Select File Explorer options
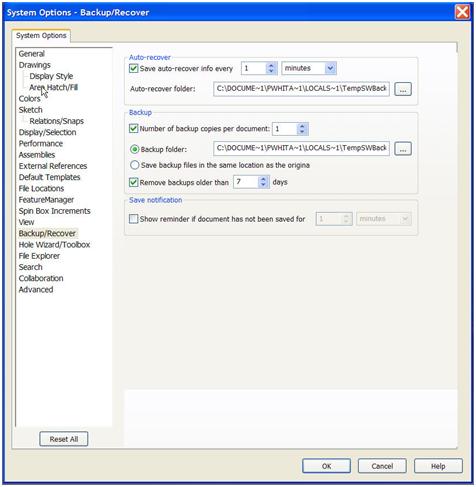 click(x=39, y=256)
